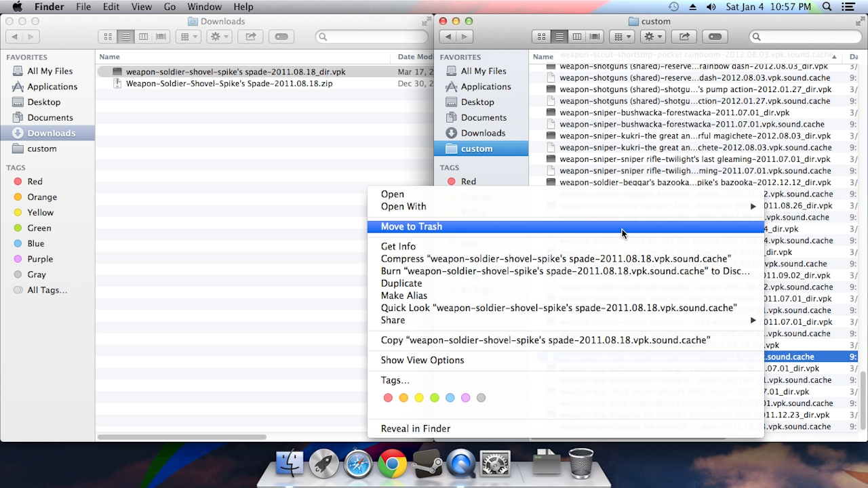Switch Downloads window to icon view
The image size is (868, 488).
(x=108, y=37)
